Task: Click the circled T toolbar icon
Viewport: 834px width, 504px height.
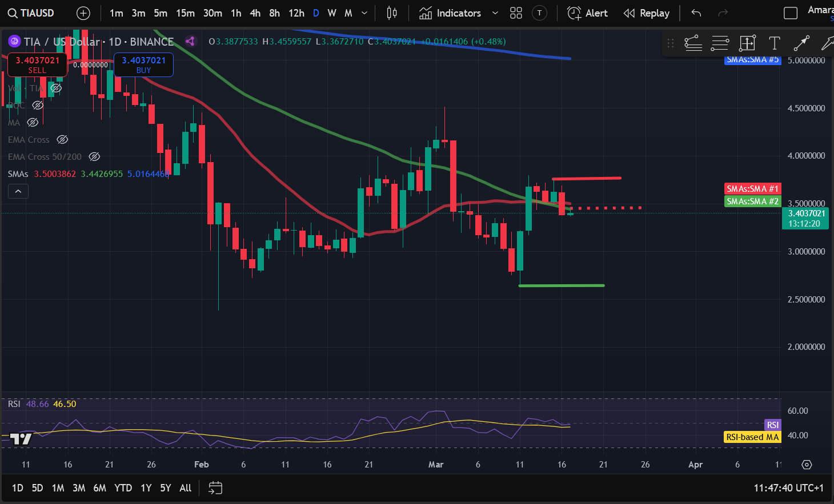Action: [539, 13]
